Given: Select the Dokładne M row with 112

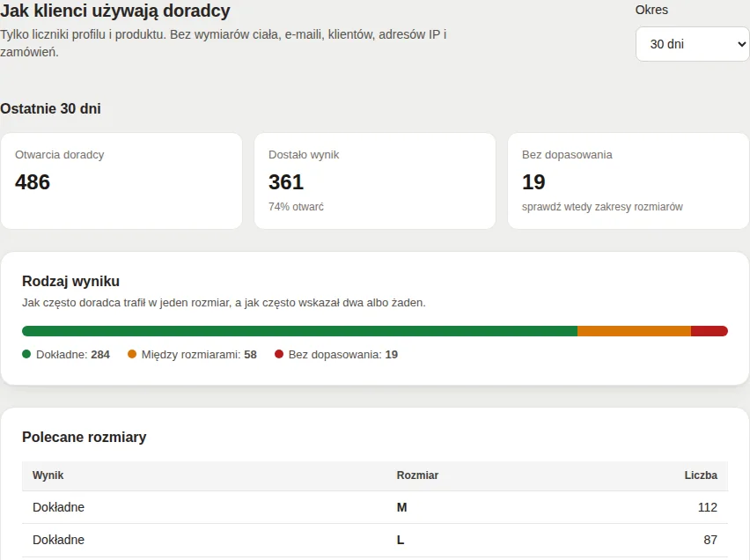Looking at the screenshot, I should pos(375,507).
